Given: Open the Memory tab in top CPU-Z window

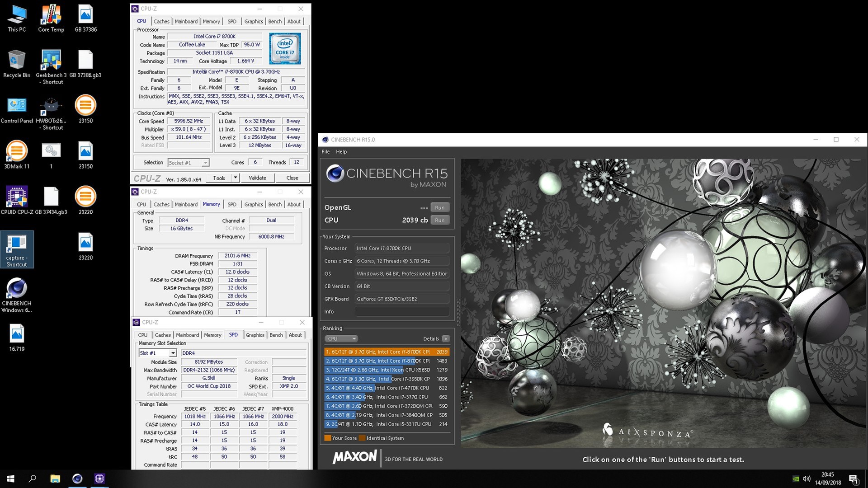Looking at the screenshot, I should pyautogui.click(x=211, y=21).
